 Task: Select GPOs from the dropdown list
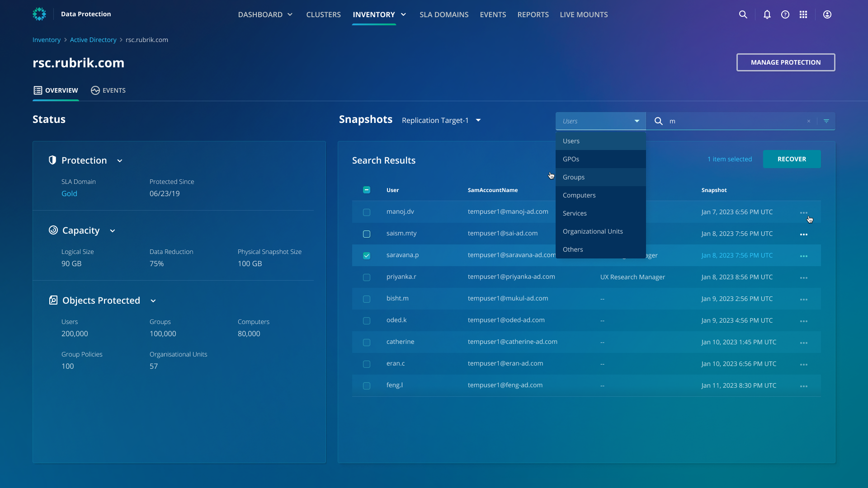pyautogui.click(x=601, y=159)
